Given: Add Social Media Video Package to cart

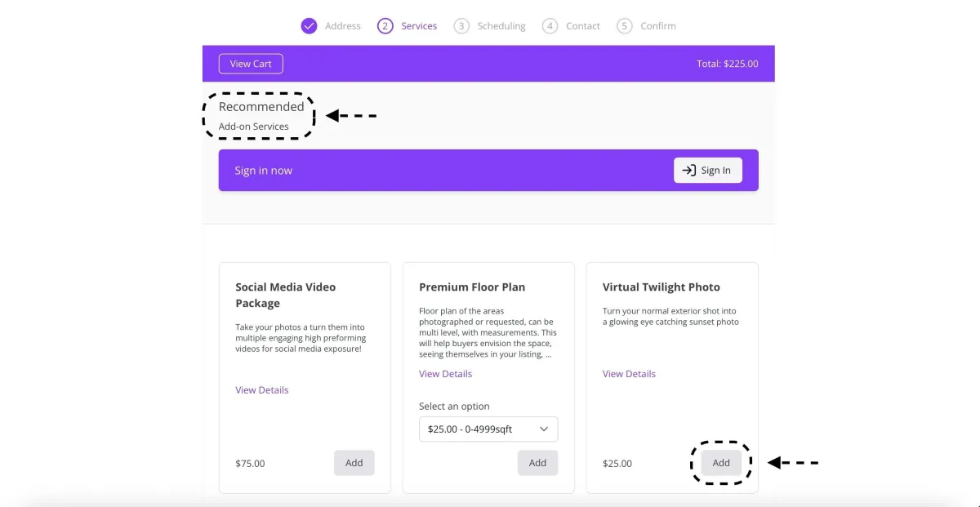Looking at the screenshot, I should coord(354,463).
